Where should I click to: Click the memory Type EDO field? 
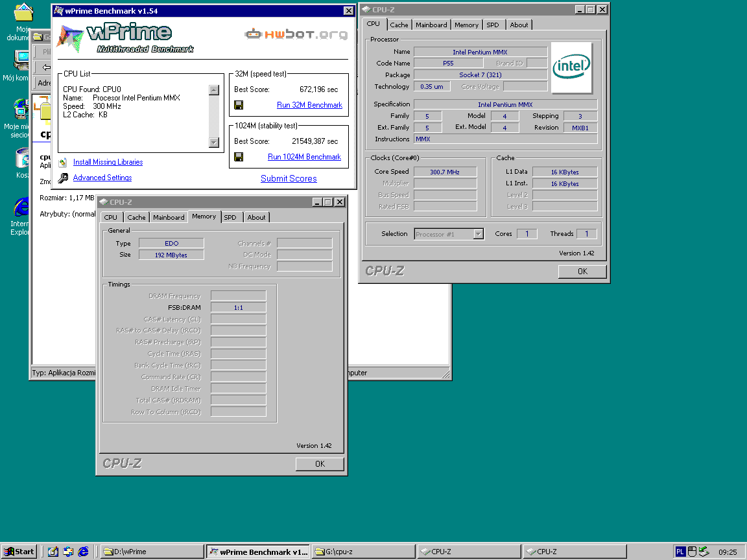pyautogui.click(x=171, y=243)
